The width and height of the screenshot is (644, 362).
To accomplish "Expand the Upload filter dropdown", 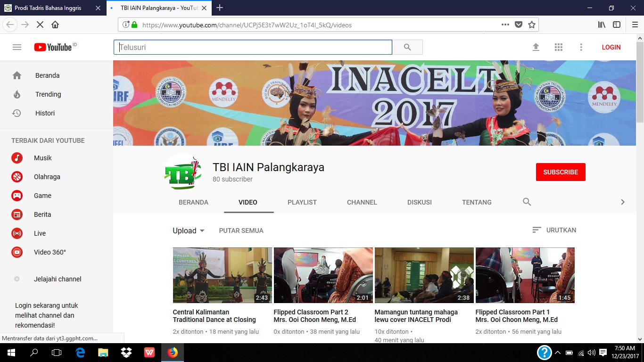I will point(189,230).
